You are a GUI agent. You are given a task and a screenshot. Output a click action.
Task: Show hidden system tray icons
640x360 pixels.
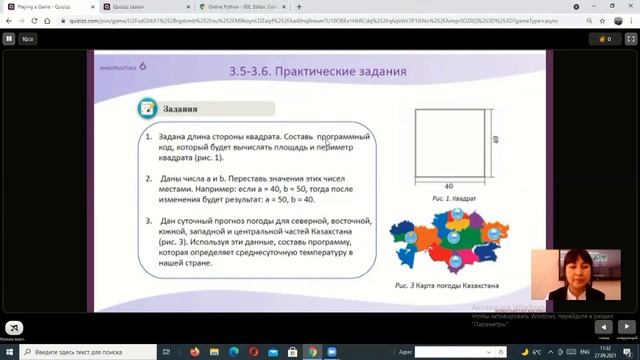550,352
